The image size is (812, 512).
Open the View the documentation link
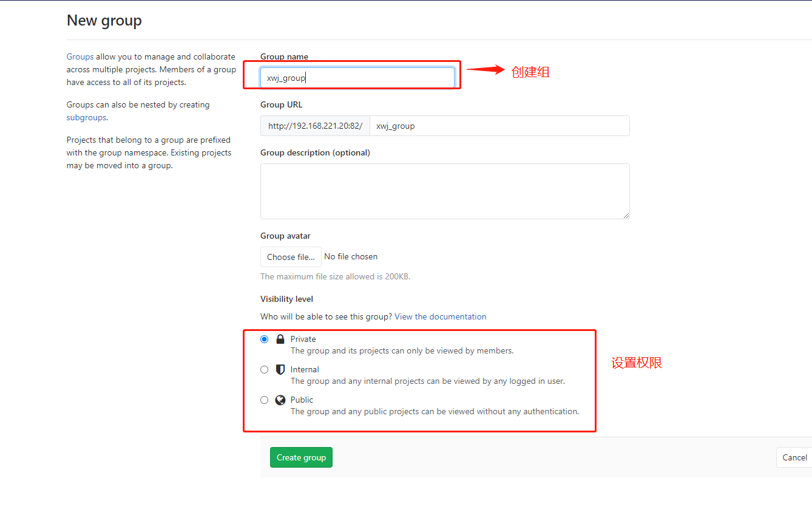coord(441,316)
